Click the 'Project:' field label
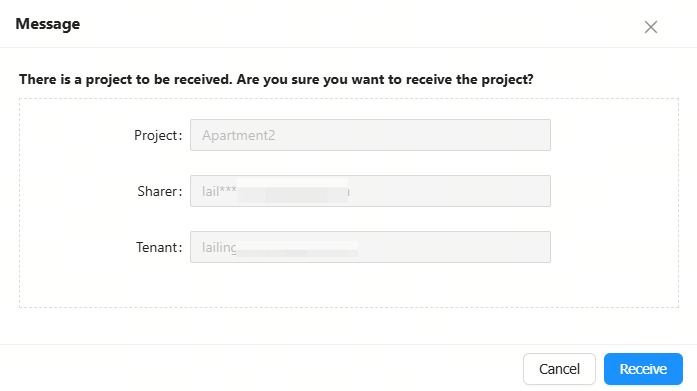 (158, 135)
